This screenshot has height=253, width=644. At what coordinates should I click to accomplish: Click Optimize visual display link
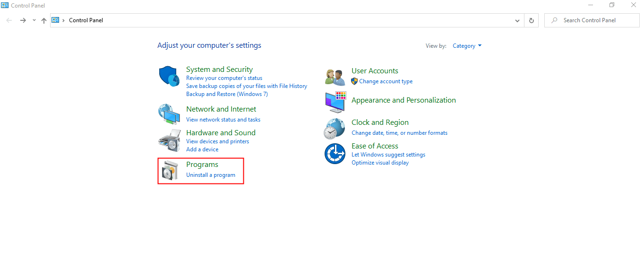[x=380, y=163]
